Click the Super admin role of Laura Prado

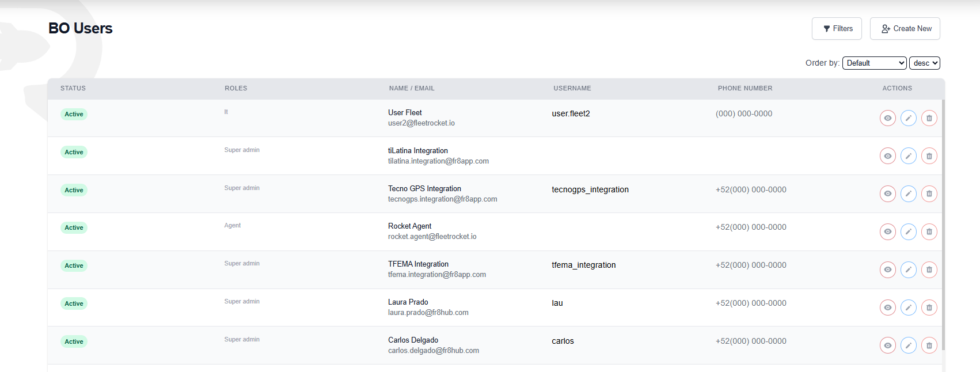click(242, 301)
